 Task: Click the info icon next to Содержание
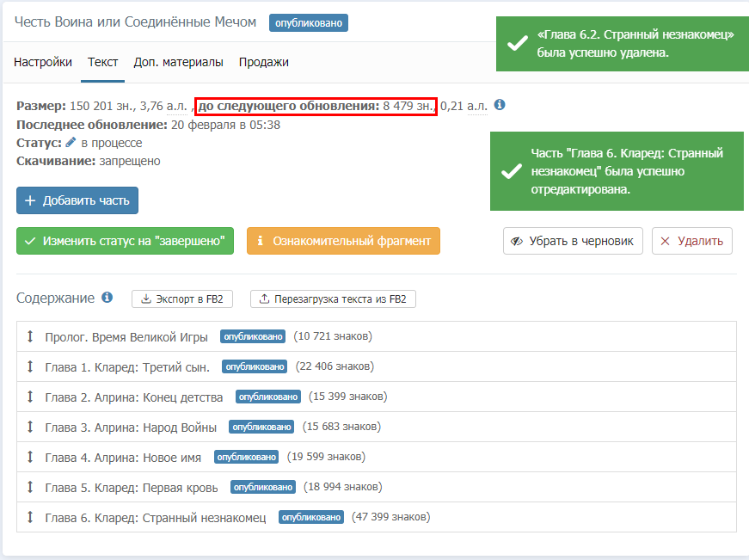click(107, 298)
